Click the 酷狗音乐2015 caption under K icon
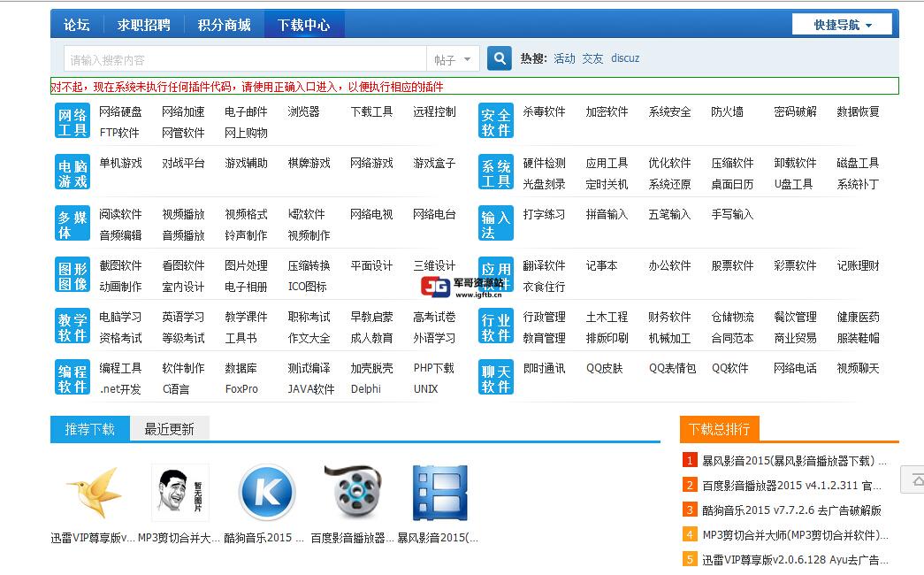The image size is (924, 575). click(x=264, y=538)
